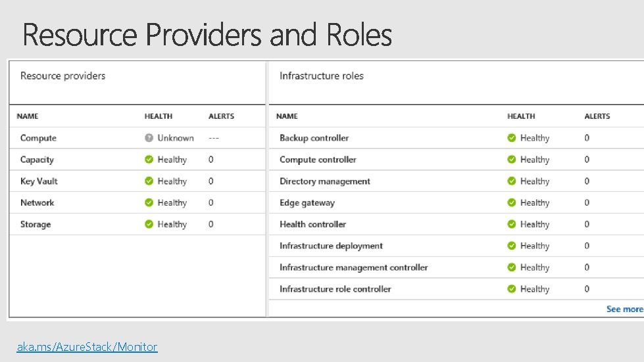Sort resource providers by NAME column
The image size is (644, 362).
(x=28, y=116)
